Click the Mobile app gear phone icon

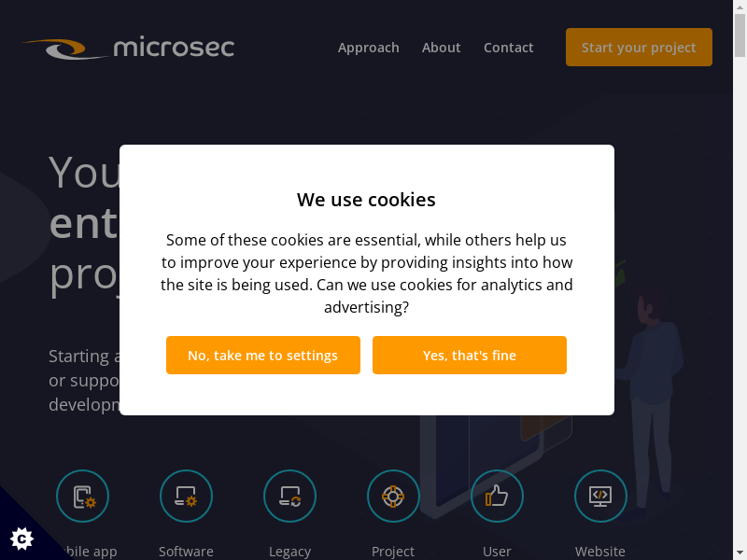(82, 496)
